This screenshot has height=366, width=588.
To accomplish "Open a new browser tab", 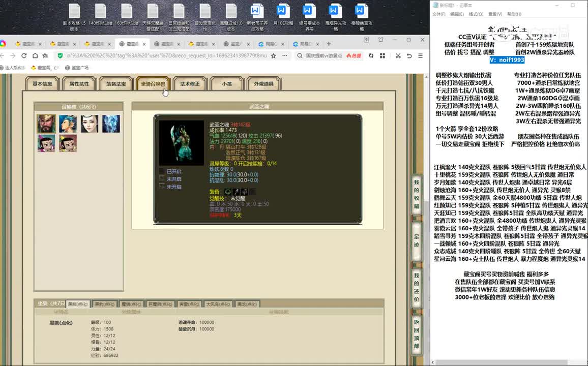I will coord(329,44).
